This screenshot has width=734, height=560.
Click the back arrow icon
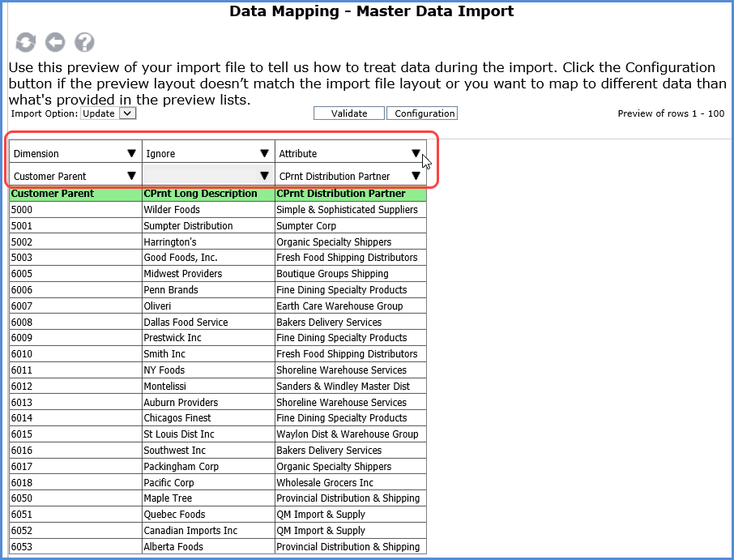pos(55,42)
